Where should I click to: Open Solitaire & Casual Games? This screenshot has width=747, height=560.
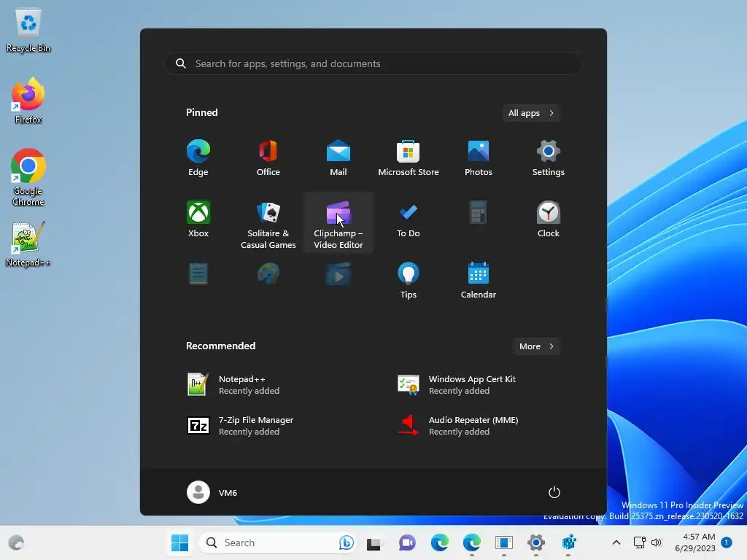click(268, 224)
